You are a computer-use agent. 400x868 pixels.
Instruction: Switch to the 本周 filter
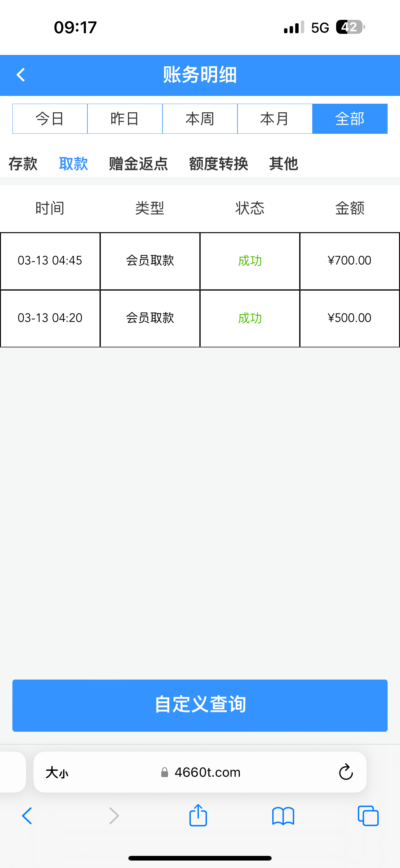(200, 119)
